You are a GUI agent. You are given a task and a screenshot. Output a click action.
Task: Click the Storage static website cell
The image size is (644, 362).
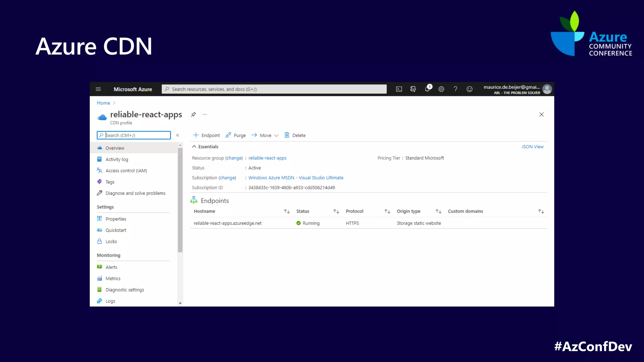click(419, 223)
